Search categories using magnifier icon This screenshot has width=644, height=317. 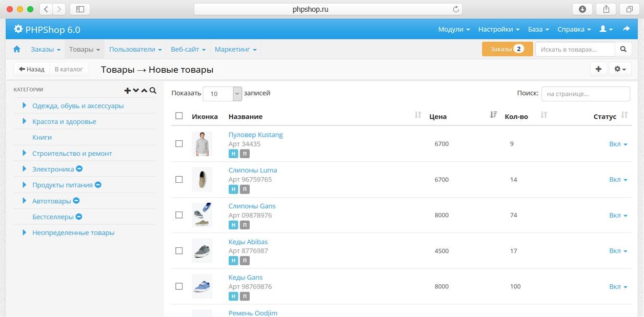(x=153, y=91)
